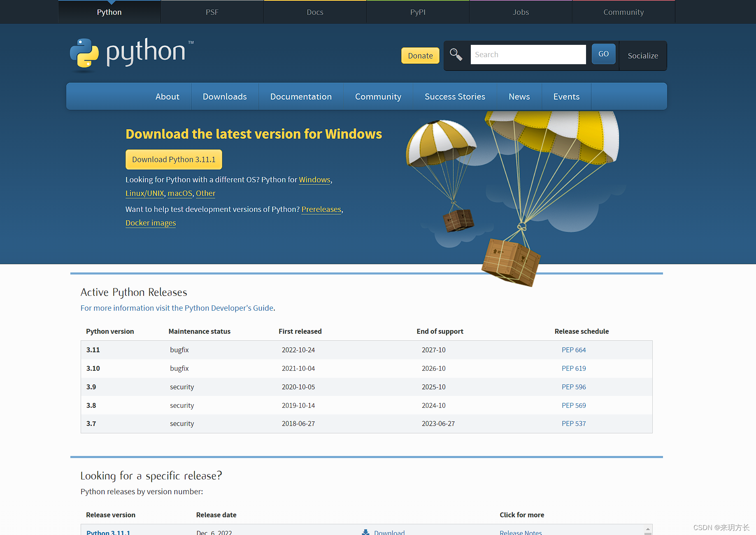Click the Active Python Releases heading
The image size is (756, 535).
point(134,292)
